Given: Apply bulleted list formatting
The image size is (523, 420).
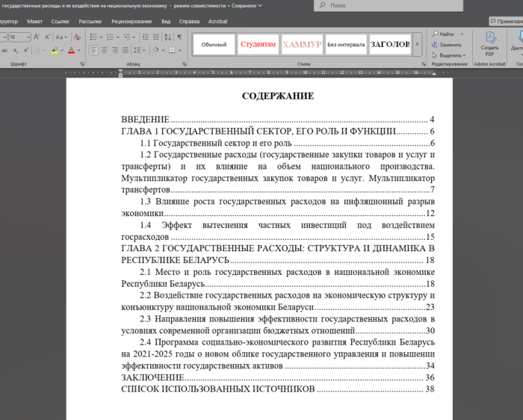Looking at the screenshot, I should tap(93, 37).
